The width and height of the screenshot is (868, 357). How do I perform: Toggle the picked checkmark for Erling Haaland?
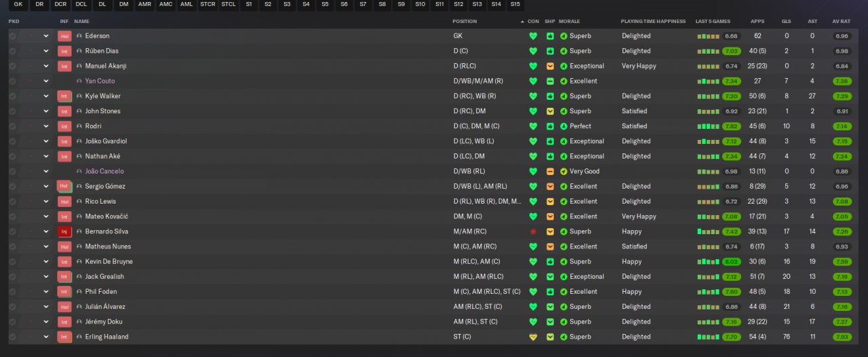[12, 337]
